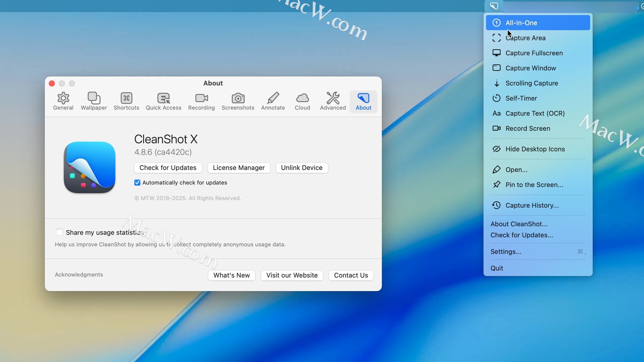The image size is (644, 362).
Task: Open the Advanced tools tab
Action: click(333, 101)
